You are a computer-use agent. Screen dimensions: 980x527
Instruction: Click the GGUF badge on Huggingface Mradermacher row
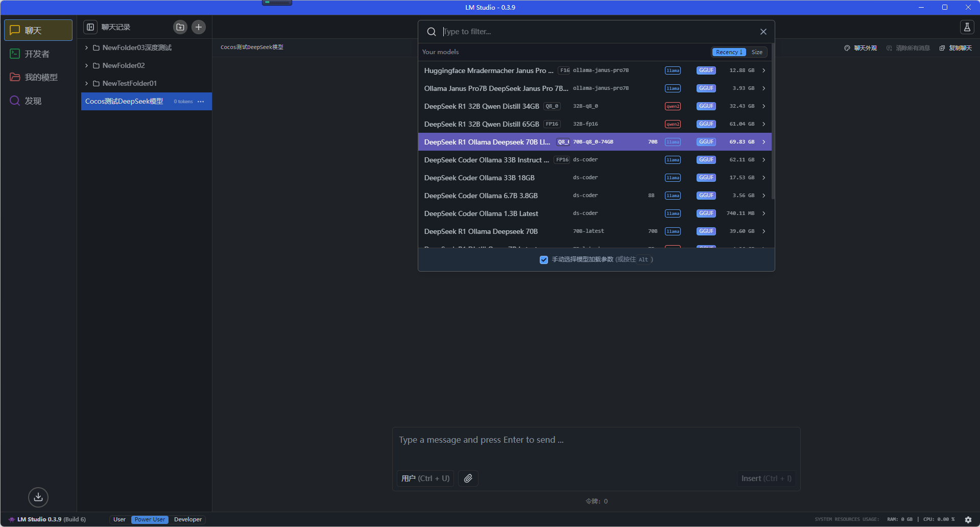706,70
